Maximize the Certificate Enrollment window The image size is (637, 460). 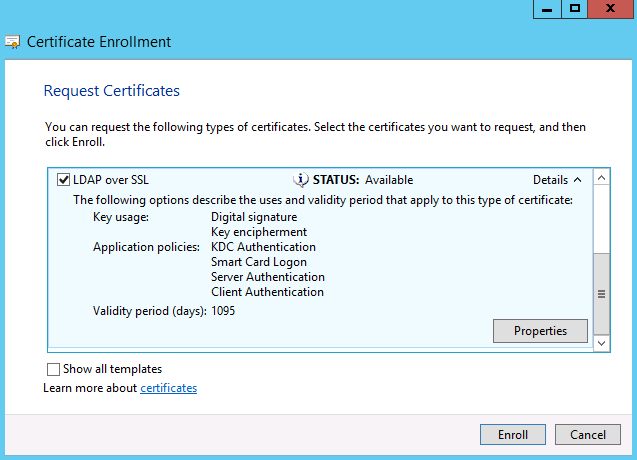click(x=574, y=8)
